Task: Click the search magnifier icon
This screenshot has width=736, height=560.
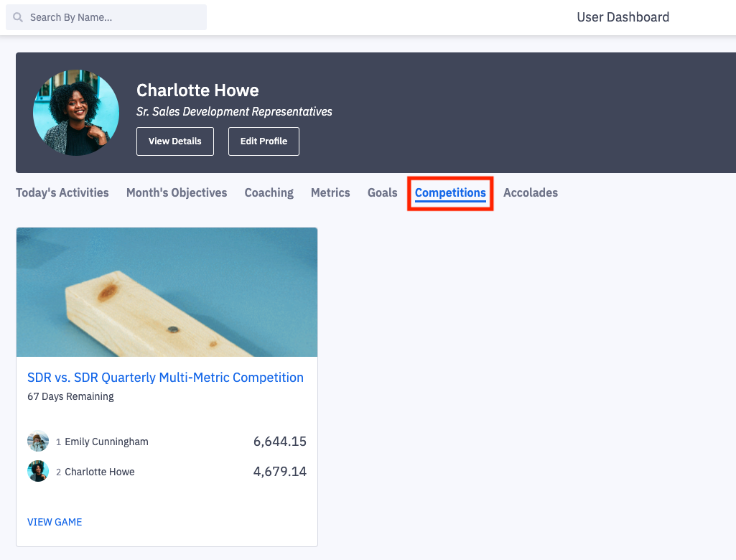Action: pos(18,17)
